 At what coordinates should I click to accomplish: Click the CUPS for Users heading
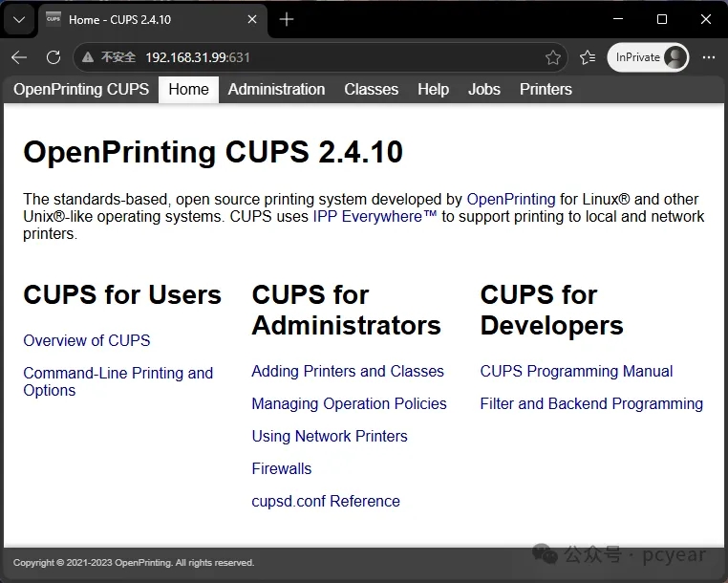tap(122, 294)
